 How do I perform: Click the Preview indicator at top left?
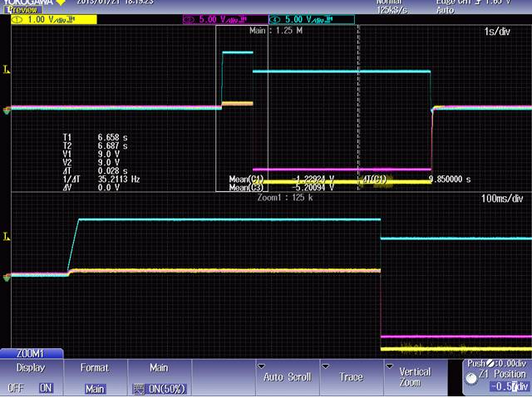[22, 9]
